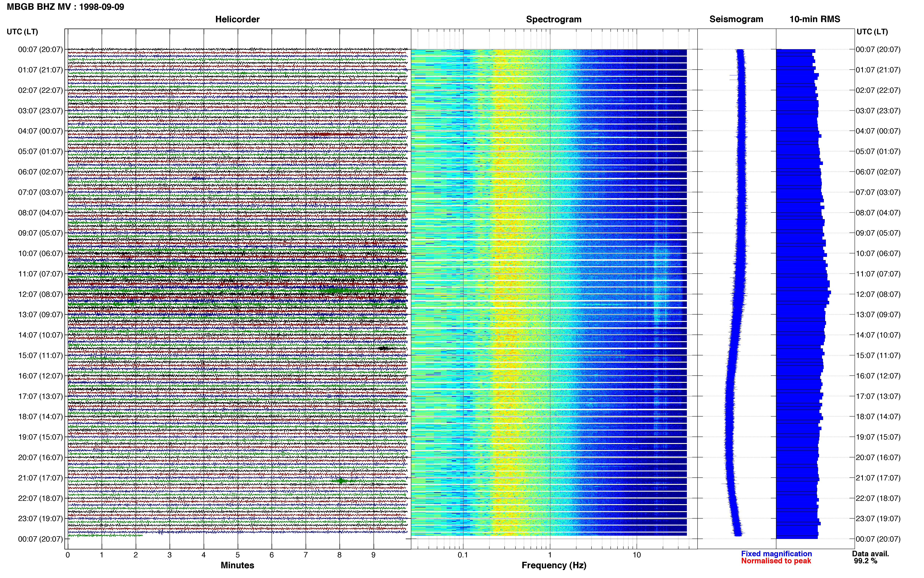This screenshot has width=924, height=578.
Task: Click left time label '06:07 (02:07)'
Action: [x=40, y=172]
